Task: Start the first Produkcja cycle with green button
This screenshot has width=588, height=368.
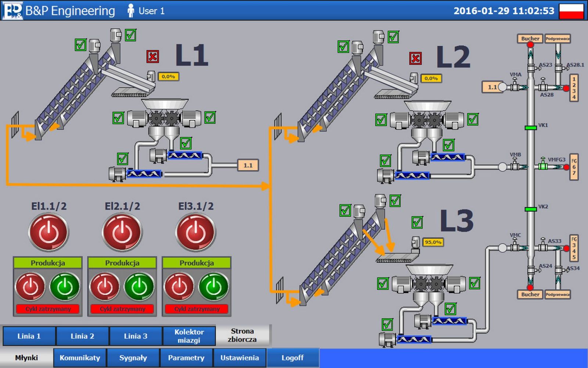Action: tap(65, 287)
